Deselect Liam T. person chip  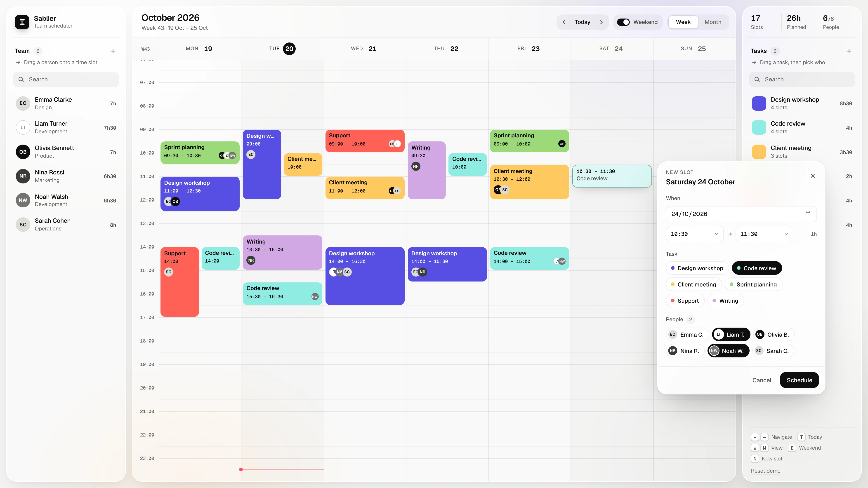tap(731, 334)
